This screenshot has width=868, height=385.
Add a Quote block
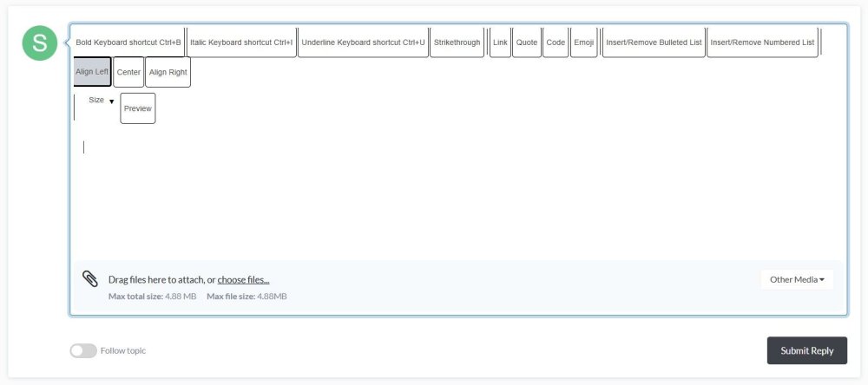[527, 42]
